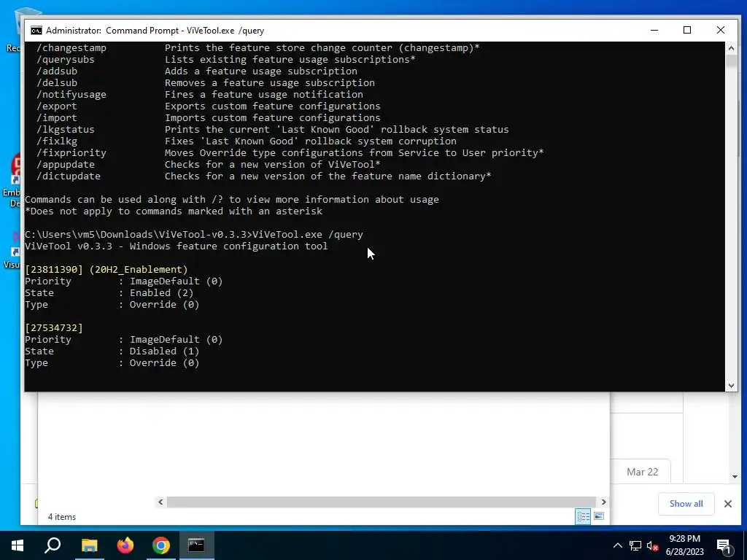This screenshot has width=747, height=560.
Task: Click the browser page scroll down arrow
Action: click(x=735, y=477)
